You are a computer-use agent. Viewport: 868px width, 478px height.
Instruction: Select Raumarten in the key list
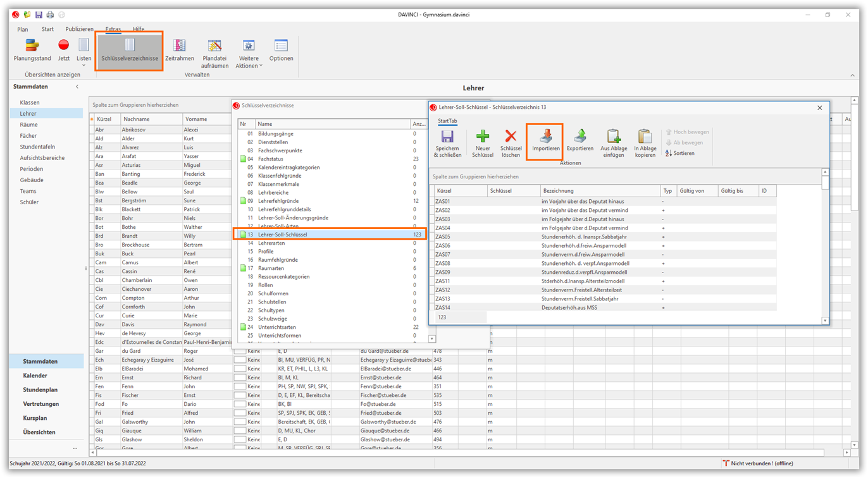[x=271, y=268]
